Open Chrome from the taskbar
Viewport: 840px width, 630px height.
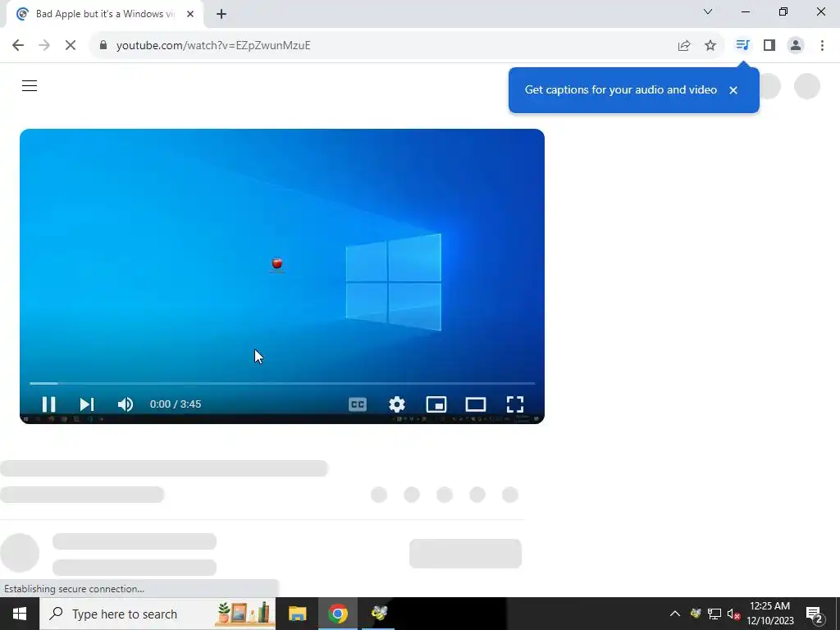337,614
